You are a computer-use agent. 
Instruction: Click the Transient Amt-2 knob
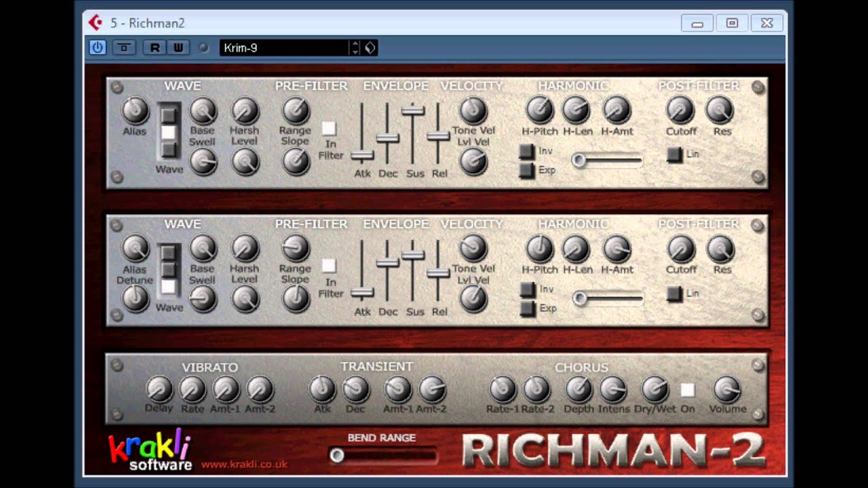click(432, 390)
